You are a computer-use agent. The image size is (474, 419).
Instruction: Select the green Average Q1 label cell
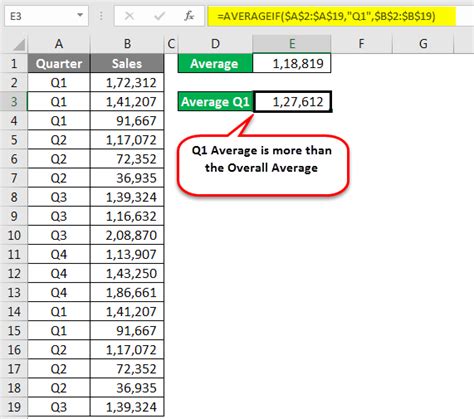point(215,101)
